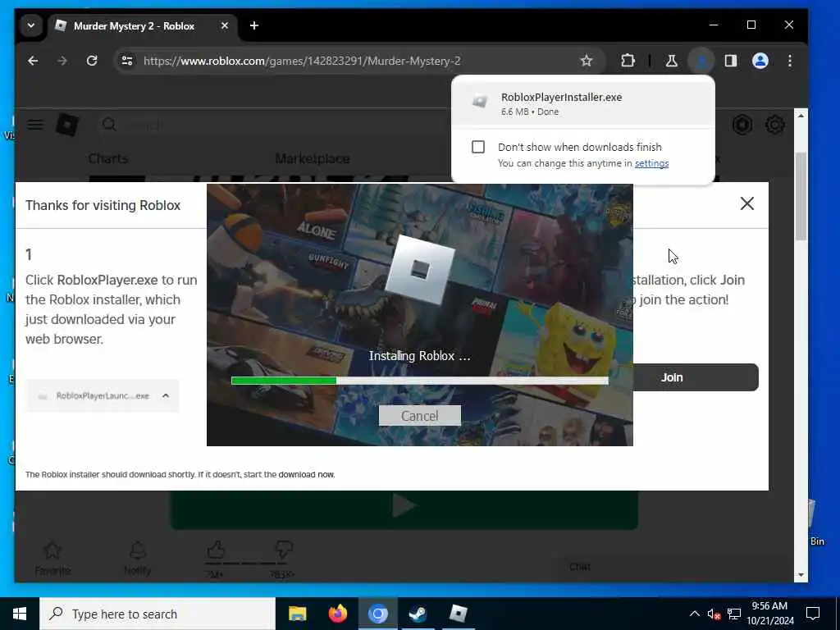Click the page scrollbar down arrow
Image resolution: width=840 pixels, height=630 pixels.
tap(801, 575)
